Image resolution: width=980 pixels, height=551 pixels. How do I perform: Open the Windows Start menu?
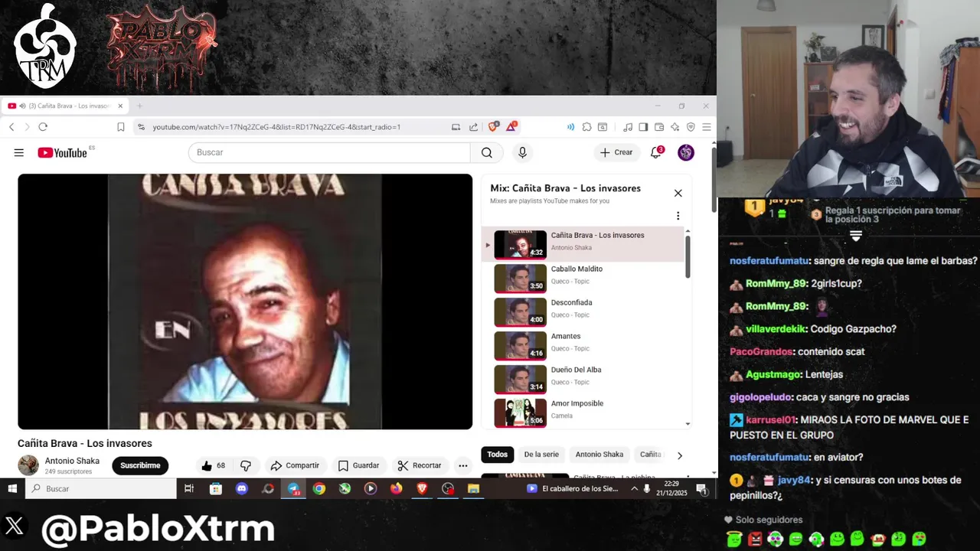coord(12,488)
